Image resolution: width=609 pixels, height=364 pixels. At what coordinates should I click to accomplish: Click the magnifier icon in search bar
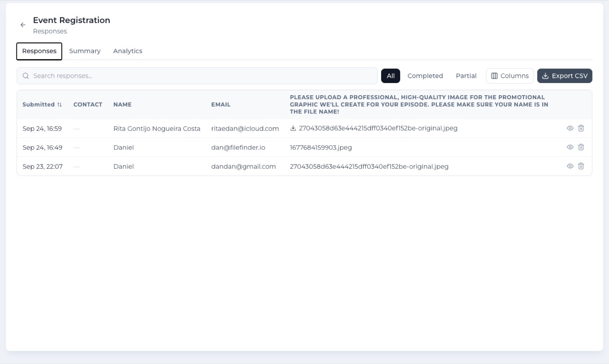click(x=26, y=76)
